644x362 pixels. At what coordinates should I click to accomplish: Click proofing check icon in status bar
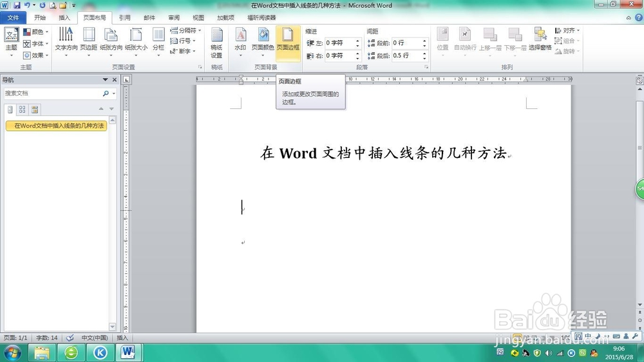[x=70, y=338]
